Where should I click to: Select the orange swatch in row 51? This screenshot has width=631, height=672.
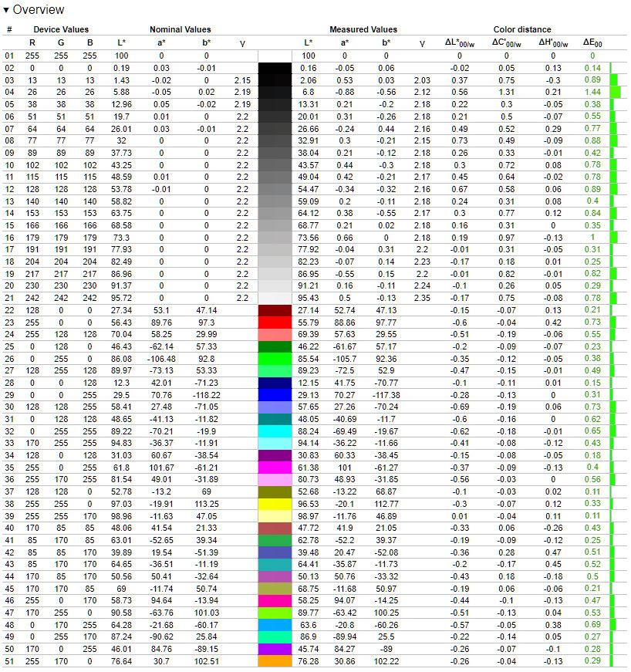[x=275, y=661]
